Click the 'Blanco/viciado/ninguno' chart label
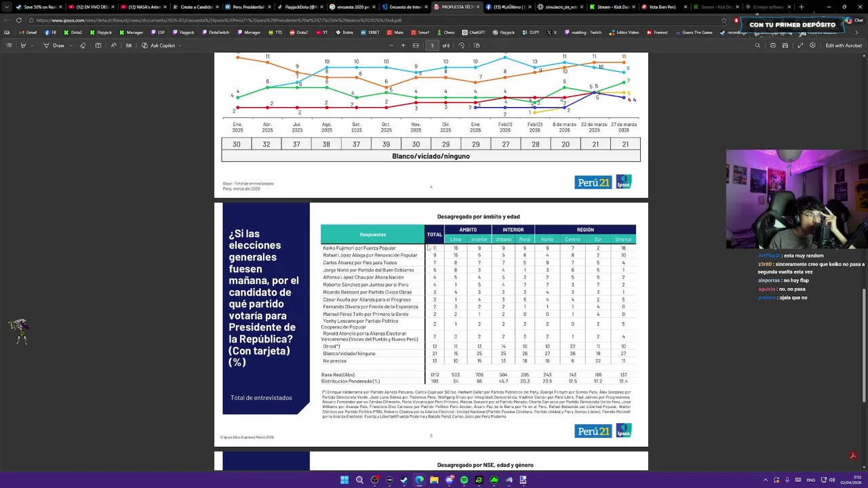868x488 pixels. (431, 157)
